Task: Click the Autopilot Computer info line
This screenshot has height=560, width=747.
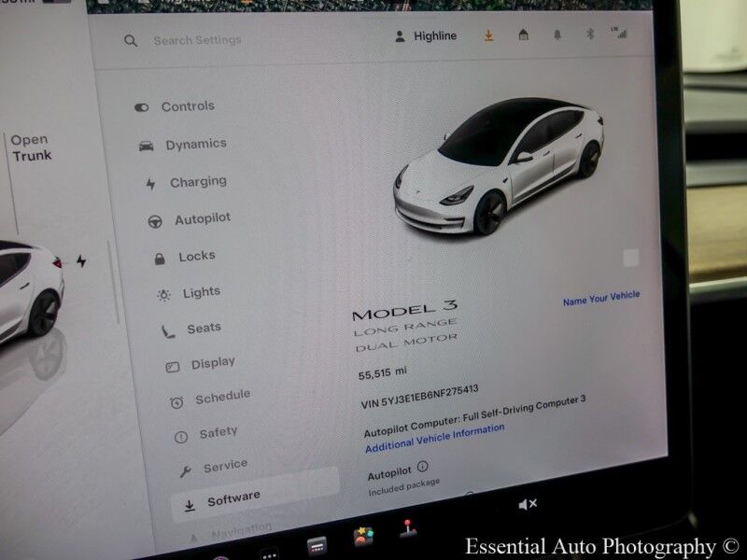Action: [474, 416]
